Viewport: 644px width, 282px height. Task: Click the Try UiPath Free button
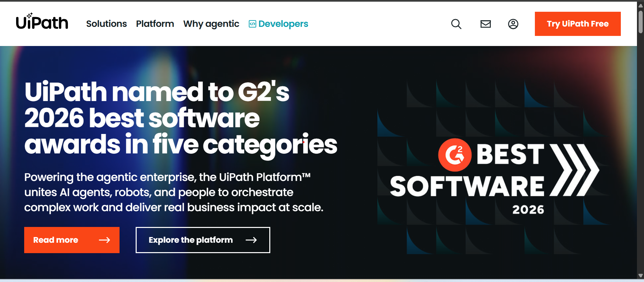point(578,24)
